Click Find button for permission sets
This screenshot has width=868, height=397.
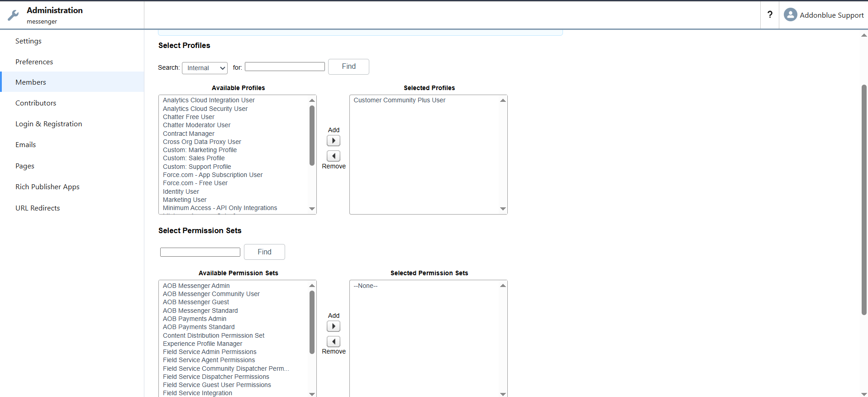(x=264, y=252)
